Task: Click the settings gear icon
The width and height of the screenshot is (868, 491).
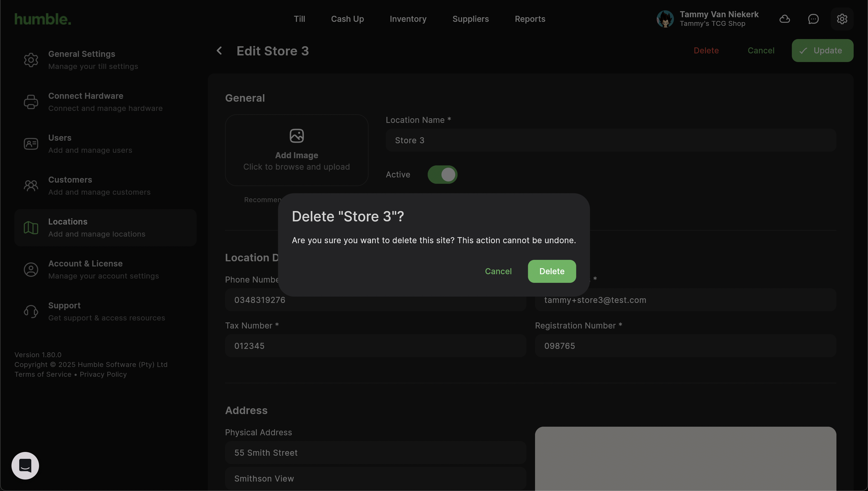Action: click(842, 19)
